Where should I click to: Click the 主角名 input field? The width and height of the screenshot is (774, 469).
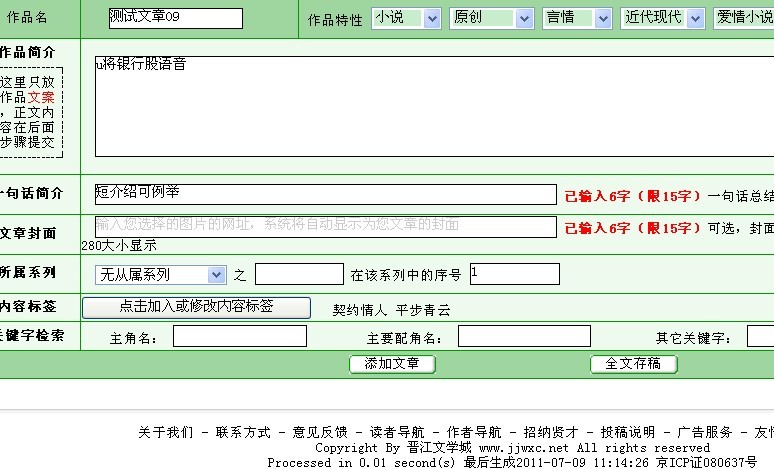239,336
